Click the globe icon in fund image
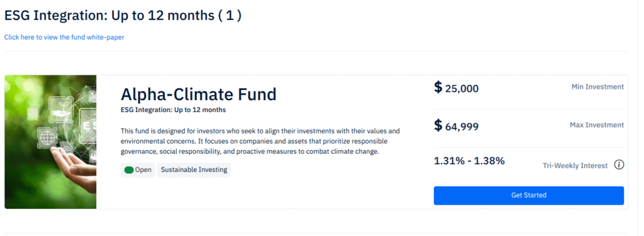The height and width of the screenshot is (236, 644). [47, 137]
